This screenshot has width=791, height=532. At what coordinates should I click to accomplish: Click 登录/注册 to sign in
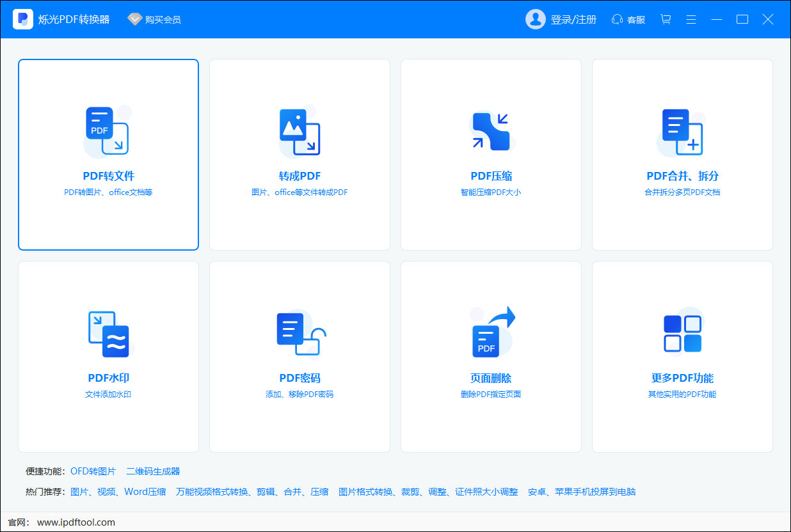click(x=573, y=19)
